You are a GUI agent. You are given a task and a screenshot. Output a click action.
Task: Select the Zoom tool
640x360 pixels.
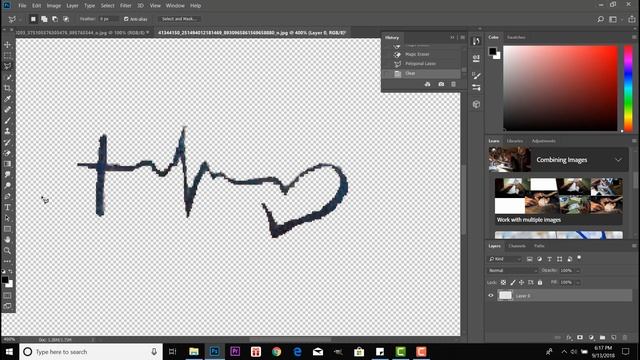click(7, 251)
